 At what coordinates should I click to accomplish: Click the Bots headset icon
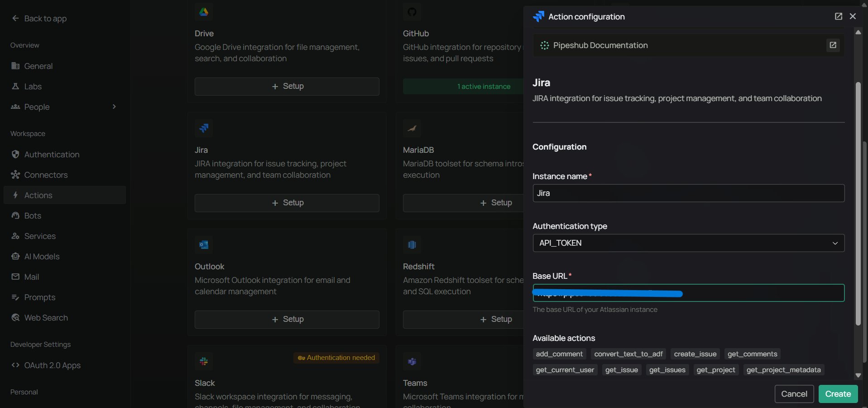pyautogui.click(x=15, y=215)
